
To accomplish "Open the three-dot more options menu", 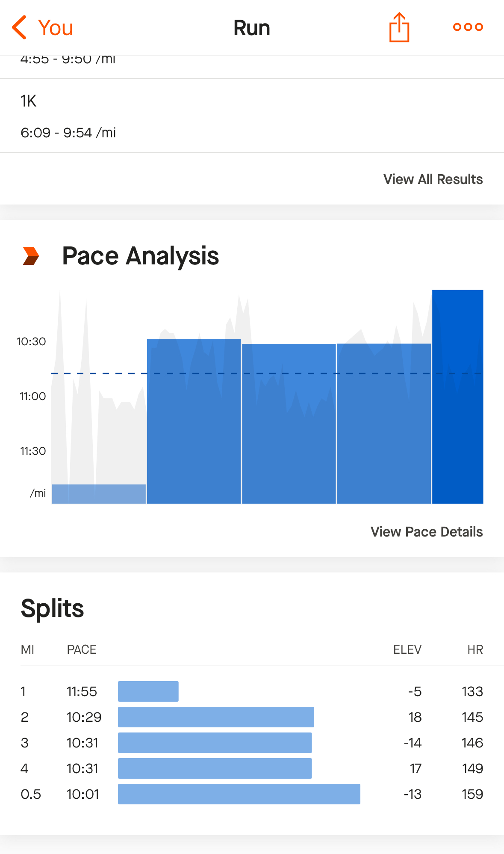I will (x=468, y=27).
